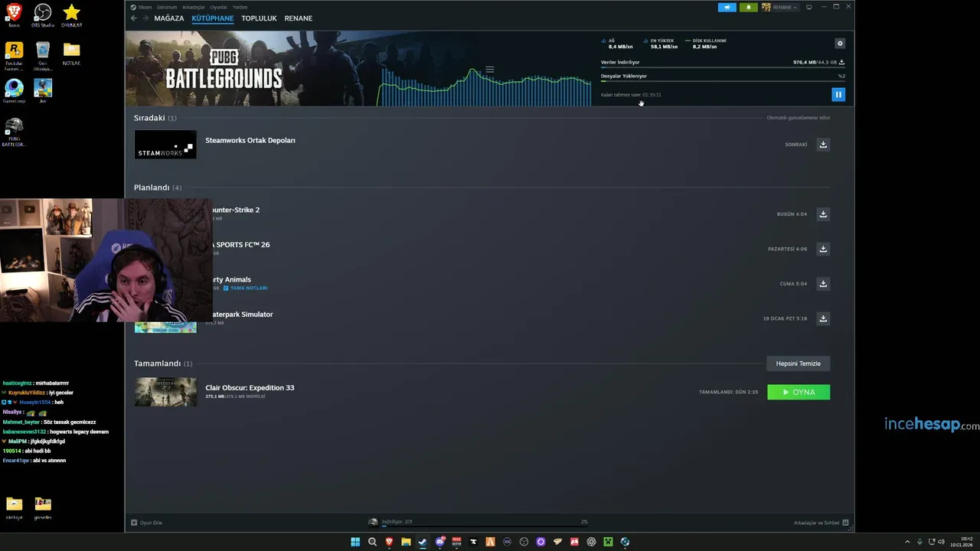This screenshot has width=980, height=551.
Task: Click EA SPORTS FC 26 title
Action: 241,245
